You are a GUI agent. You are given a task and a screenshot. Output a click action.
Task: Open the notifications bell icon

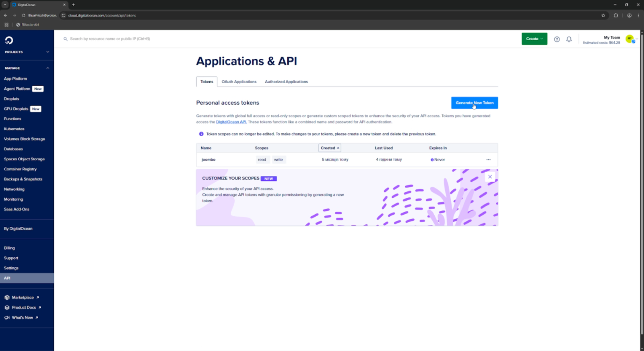pyautogui.click(x=569, y=39)
